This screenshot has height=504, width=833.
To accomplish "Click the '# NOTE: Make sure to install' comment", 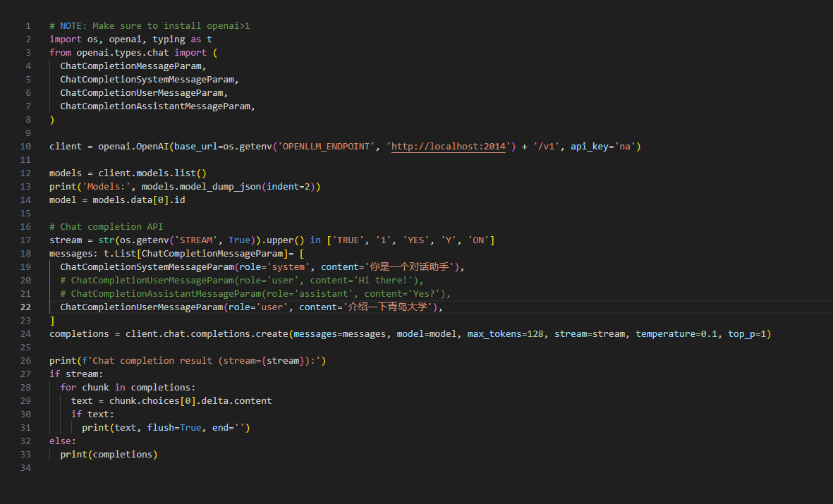I will click(x=150, y=26).
